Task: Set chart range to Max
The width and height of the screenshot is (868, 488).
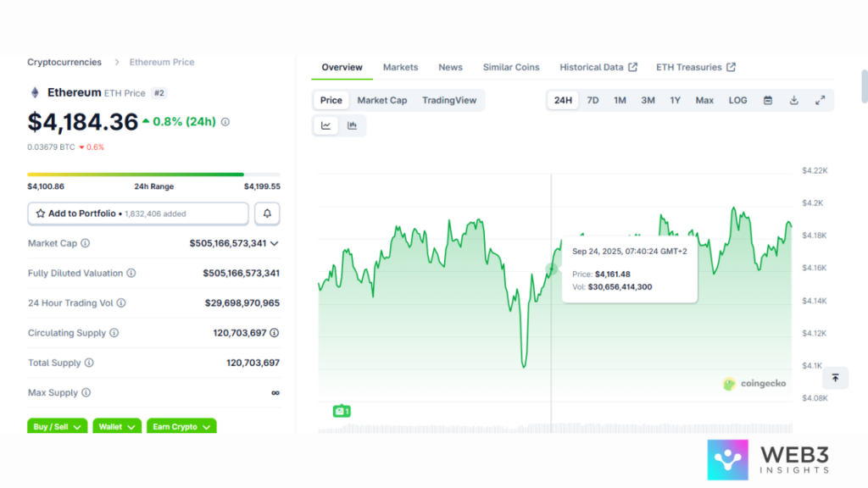Action: 704,100
